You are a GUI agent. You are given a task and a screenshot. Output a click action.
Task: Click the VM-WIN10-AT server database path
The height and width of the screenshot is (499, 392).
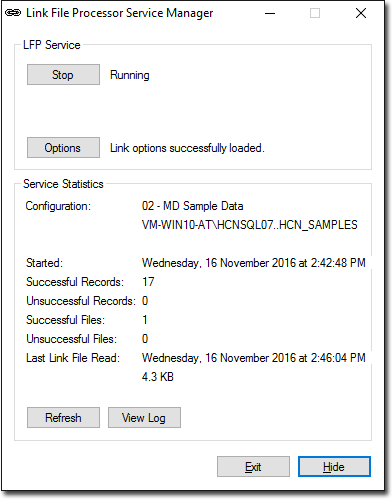tap(250, 225)
